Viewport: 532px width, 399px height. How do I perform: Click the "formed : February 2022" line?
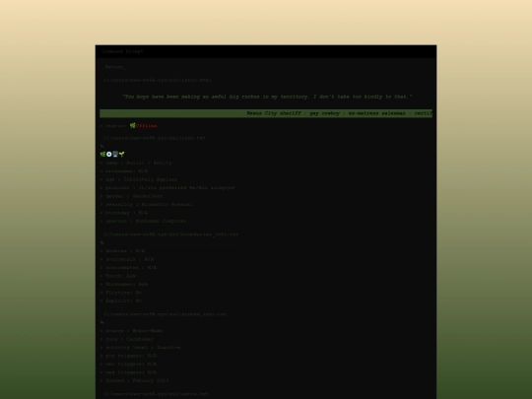click(134, 380)
